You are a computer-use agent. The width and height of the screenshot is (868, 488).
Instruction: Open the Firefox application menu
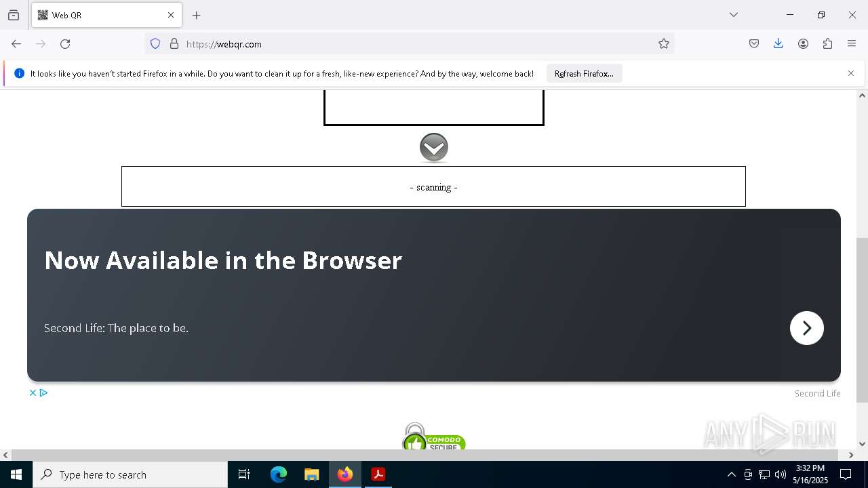852,44
